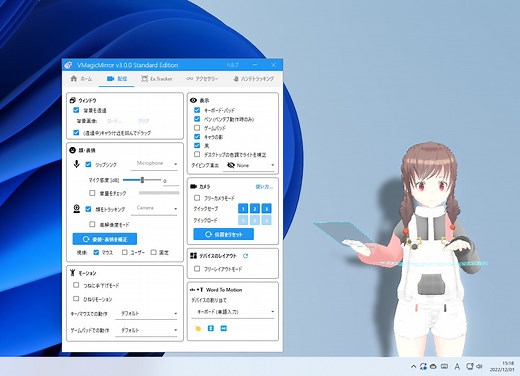The image size is (520, 376).
Task: Open 使い方... link in カメラ section
Action: click(x=264, y=187)
